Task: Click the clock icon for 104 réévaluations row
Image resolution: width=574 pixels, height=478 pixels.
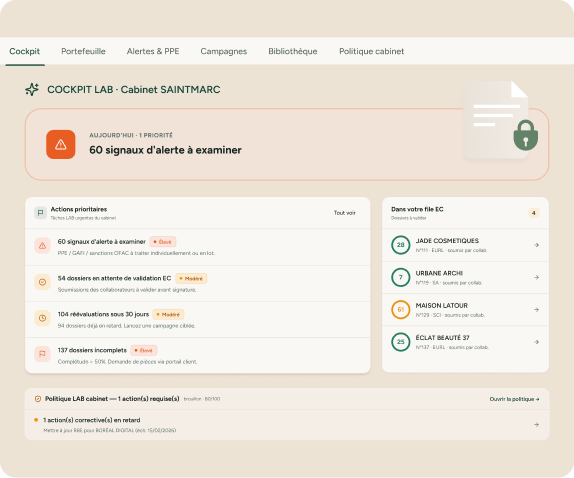Action: (x=42, y=318)
